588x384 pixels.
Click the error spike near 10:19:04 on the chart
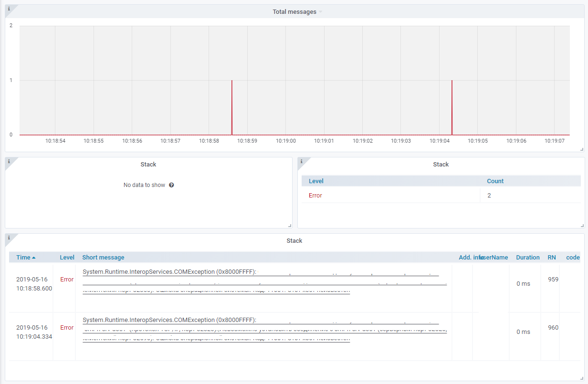[x=451, y=105]
